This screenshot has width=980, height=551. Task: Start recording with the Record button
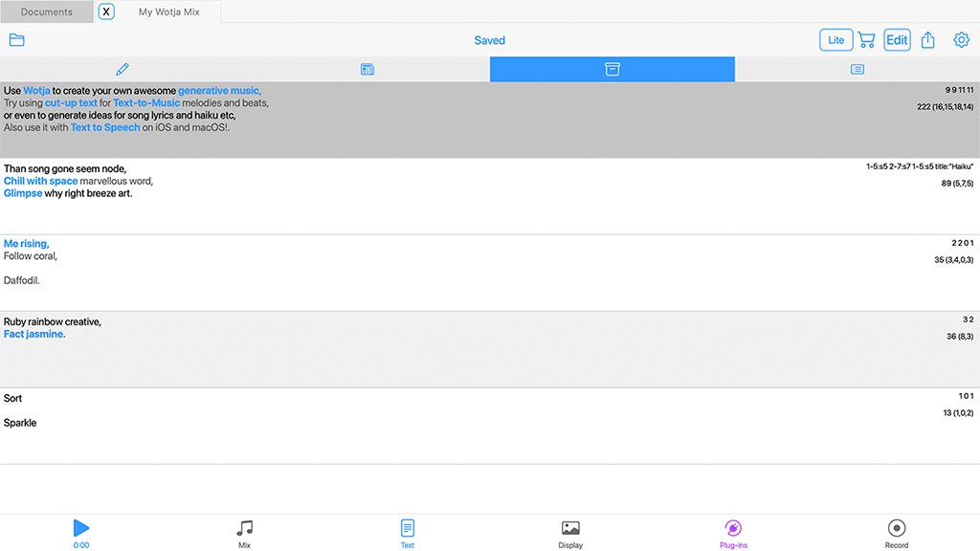click(897, 533)
